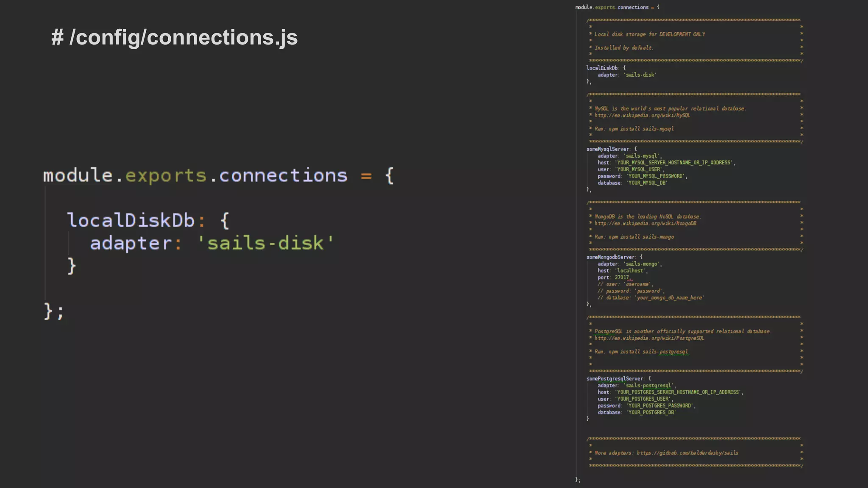The image size is (868, 488).
Task: Click the 'port: 27017' line
Action: [614, 277]
